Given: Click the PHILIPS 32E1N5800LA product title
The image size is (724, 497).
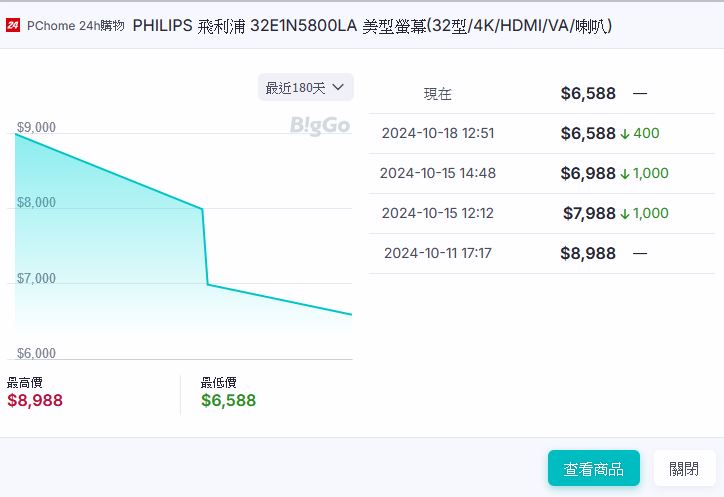Looking at the screenshot, I should pos(372,25).
